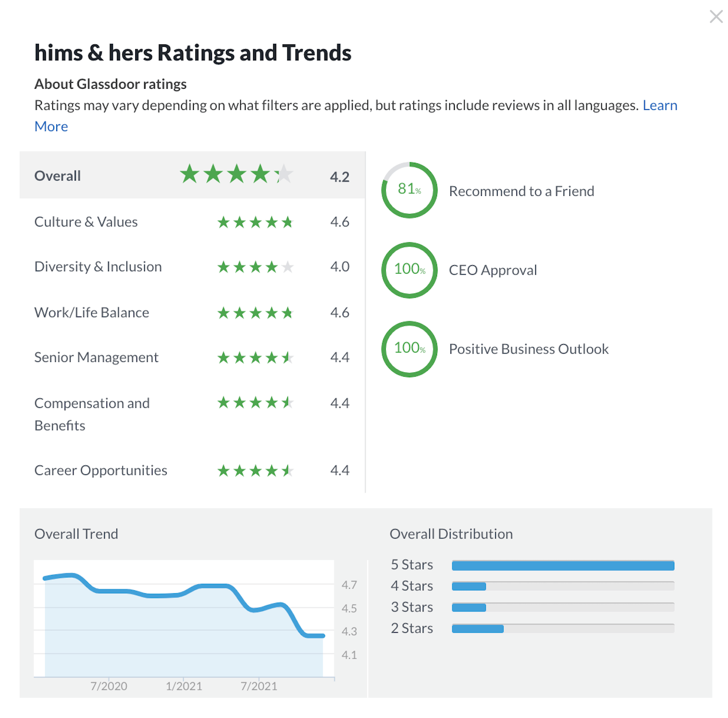728x718 pixels.
Task: Click the Overall Distribution heading
Action: (451, 534)
